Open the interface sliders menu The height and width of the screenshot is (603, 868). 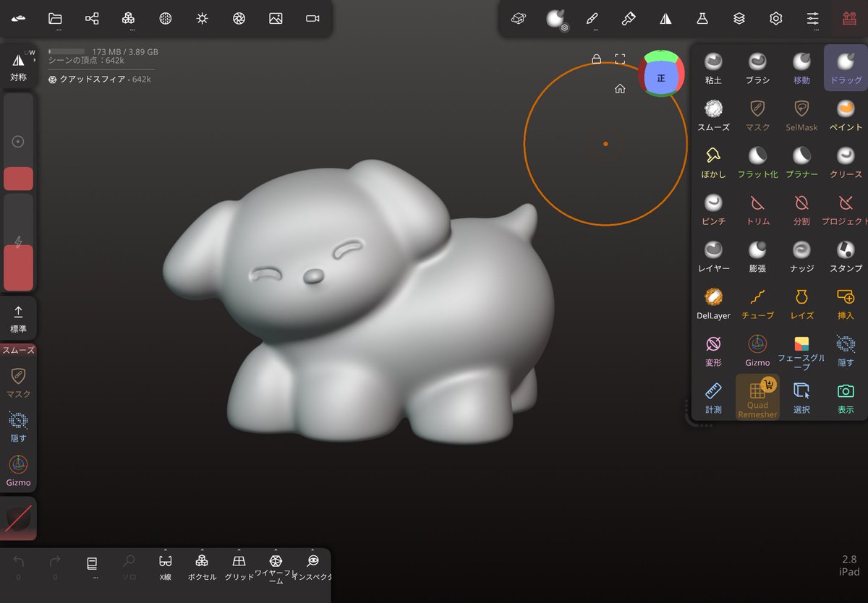point(812,19)
